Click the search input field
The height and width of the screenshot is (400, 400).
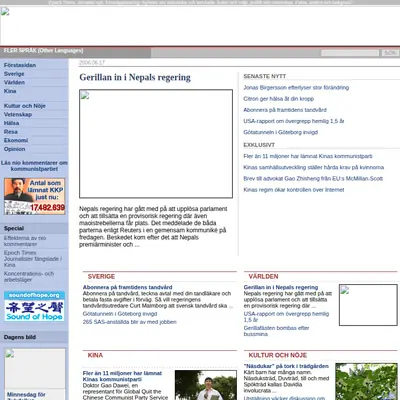[350, 53]
